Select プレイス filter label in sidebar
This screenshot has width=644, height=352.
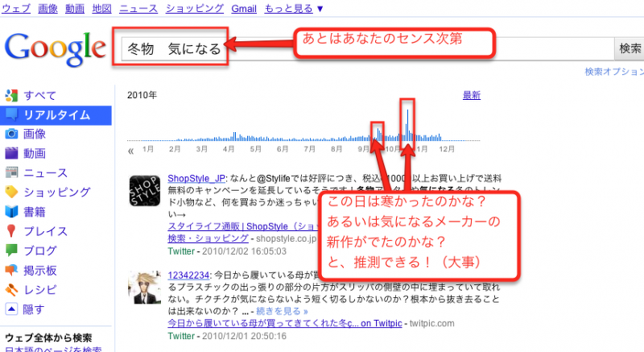(46, 231)
